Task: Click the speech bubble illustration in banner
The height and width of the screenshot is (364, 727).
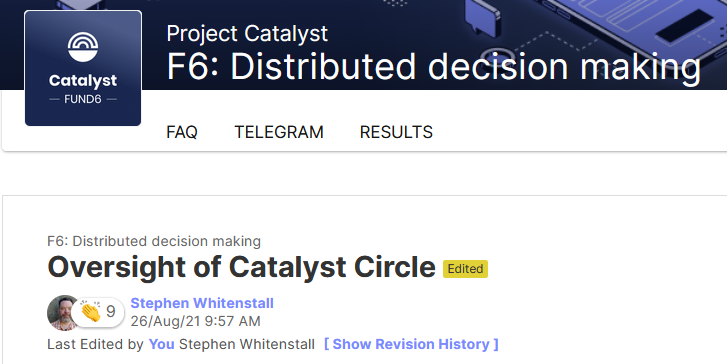Action: pyautogui.click(x=483, y=17)
